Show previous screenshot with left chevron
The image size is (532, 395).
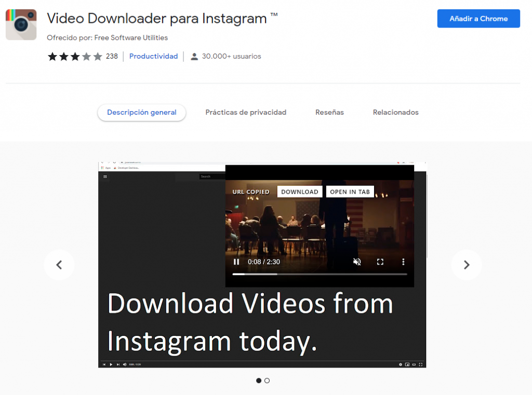tap(59, 265)
